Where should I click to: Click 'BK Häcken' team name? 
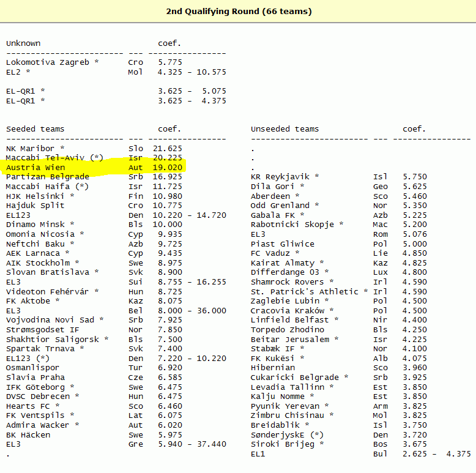pyautogui.click(x=28, y=434)
